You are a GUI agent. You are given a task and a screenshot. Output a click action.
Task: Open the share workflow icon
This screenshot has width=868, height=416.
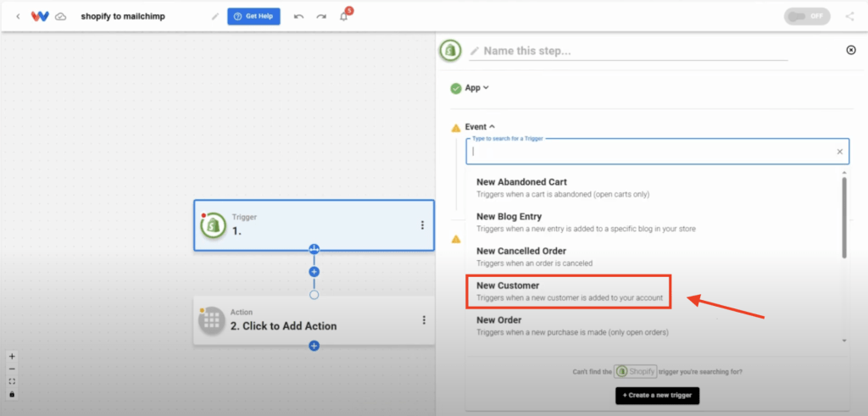849,16
